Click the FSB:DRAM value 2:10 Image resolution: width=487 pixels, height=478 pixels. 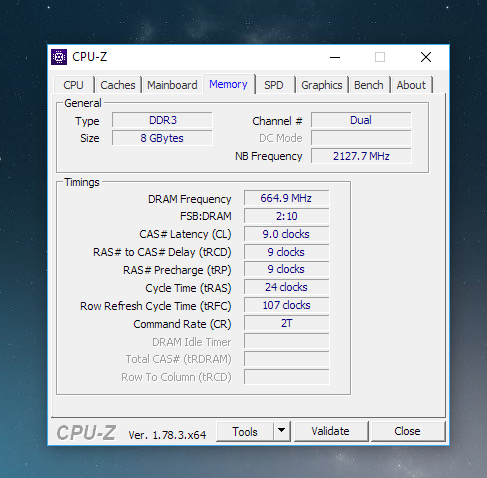click(x=287, y=216)
